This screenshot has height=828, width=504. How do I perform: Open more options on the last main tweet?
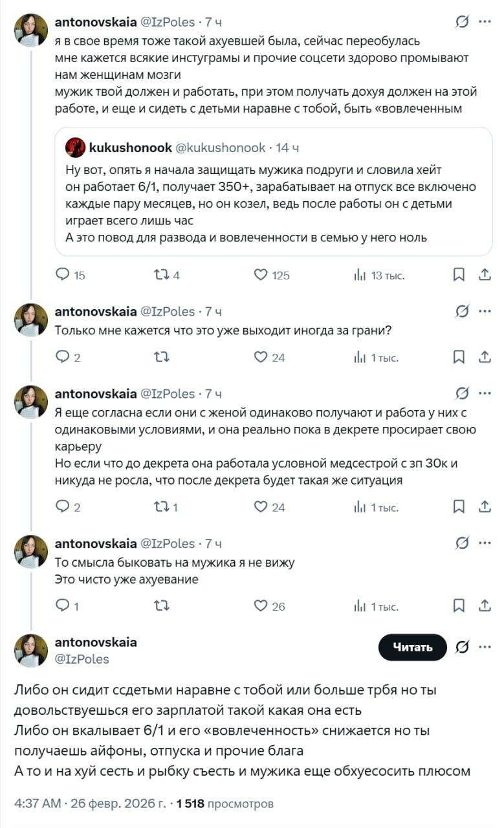coord(484,647)
